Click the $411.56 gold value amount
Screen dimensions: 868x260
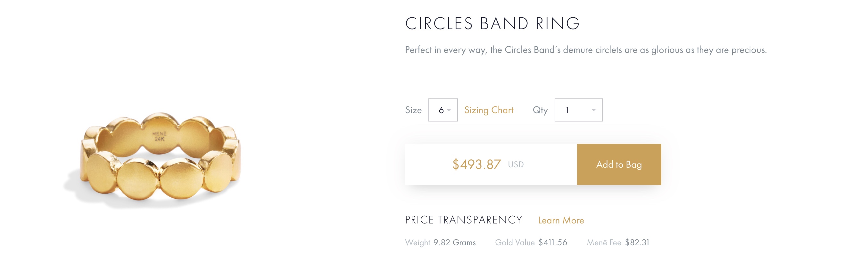pos(553,242)
